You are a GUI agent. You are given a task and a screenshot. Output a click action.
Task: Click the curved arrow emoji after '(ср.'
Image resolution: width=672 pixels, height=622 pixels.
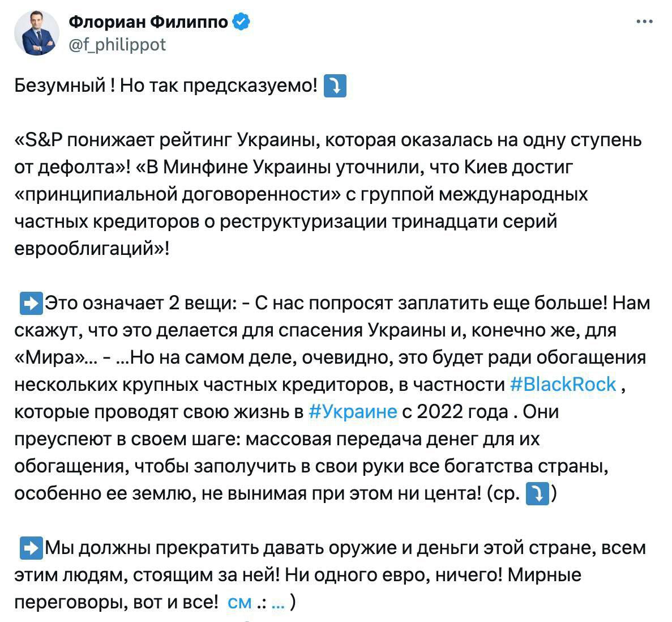[537, 493]
